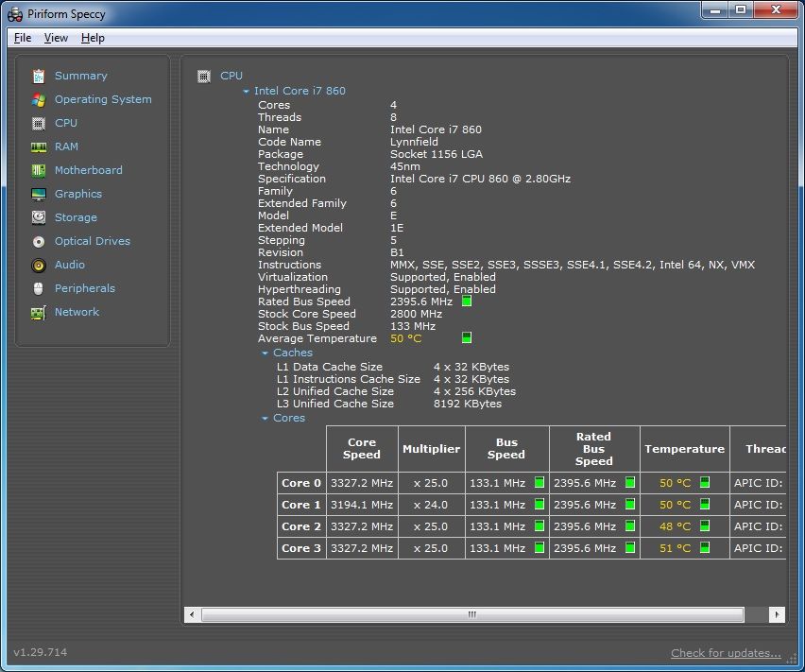Open the RAM section
This screenshot has height=672, width=805.
(67, 146)
